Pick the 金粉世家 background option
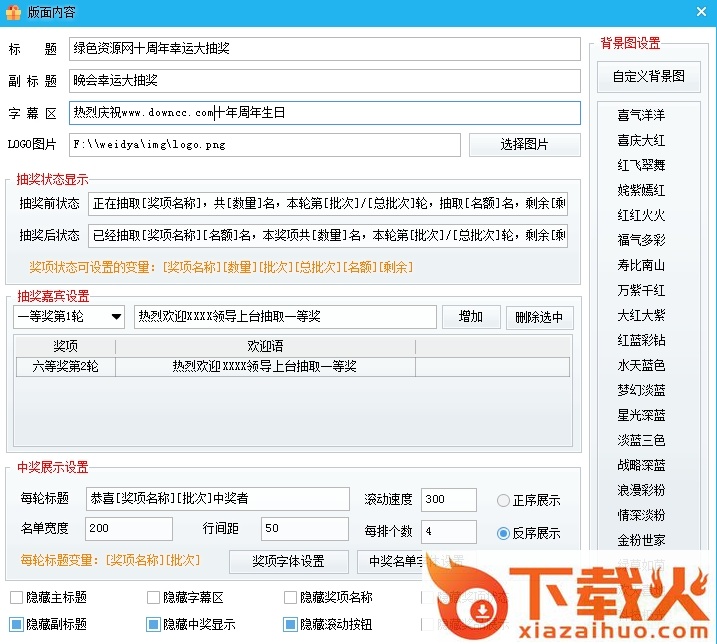 (641, 540)
